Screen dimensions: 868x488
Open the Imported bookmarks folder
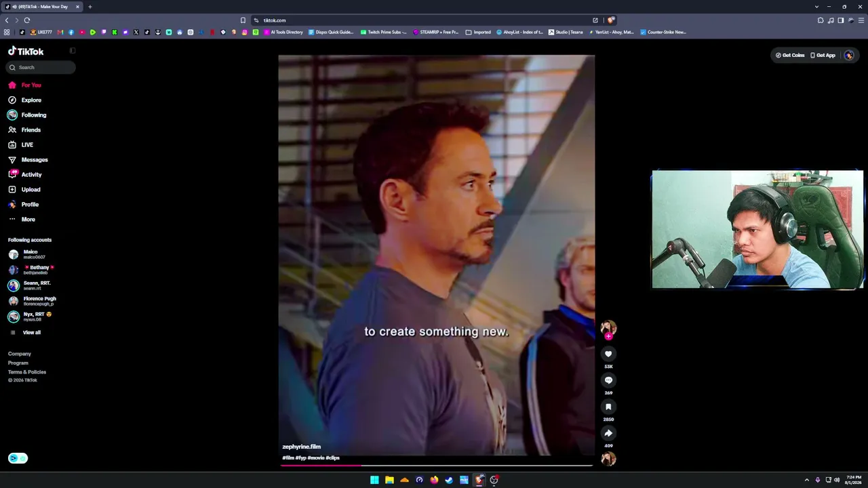click(478, 32)
